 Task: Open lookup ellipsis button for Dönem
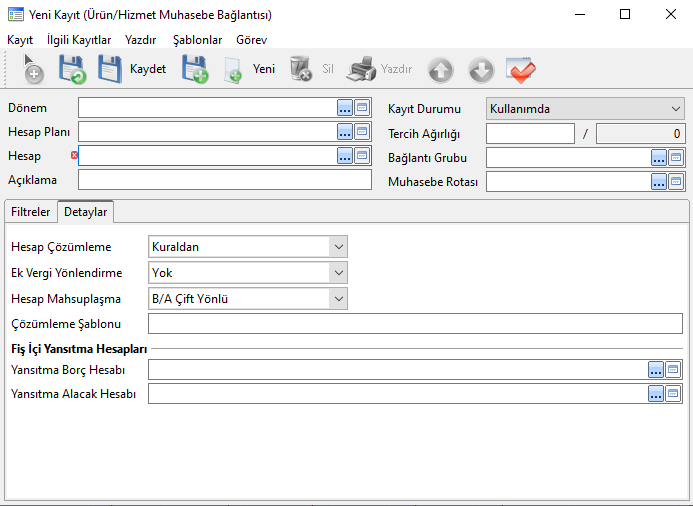tap(345, 108)
